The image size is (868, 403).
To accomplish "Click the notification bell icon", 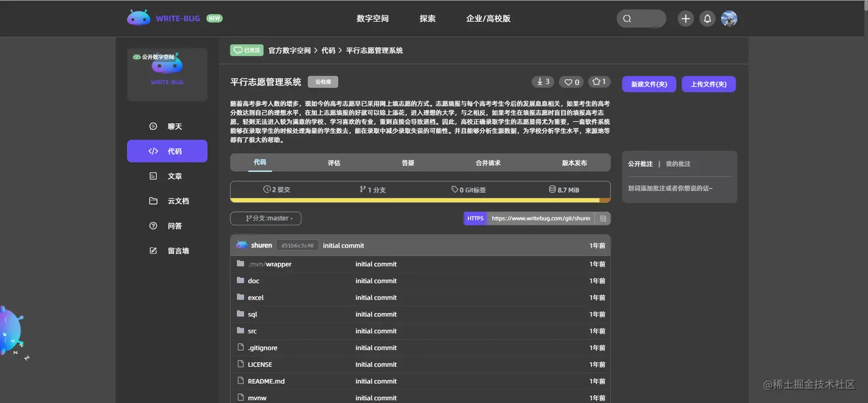I will (707, 18).
